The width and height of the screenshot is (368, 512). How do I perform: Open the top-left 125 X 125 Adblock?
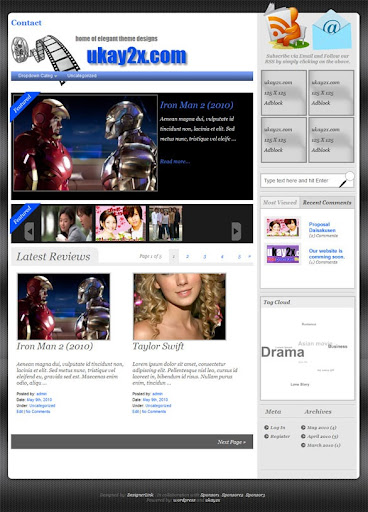coord(284,93)
